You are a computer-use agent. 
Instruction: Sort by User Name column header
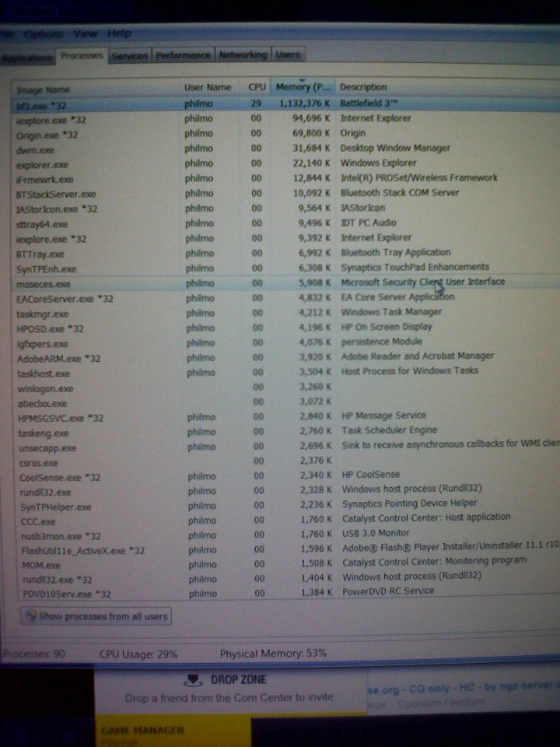(208, 88)
